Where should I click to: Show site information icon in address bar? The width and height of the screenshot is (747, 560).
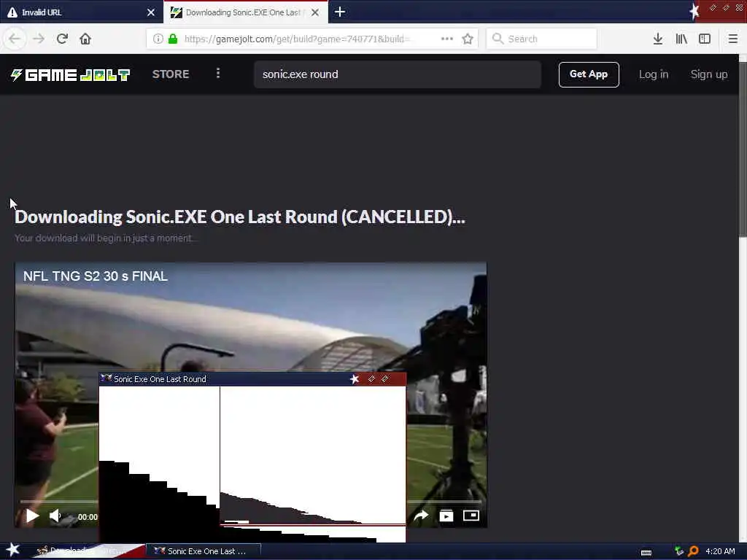(x=158, y=39)
